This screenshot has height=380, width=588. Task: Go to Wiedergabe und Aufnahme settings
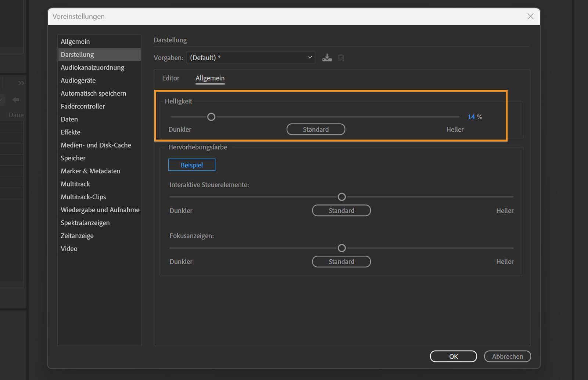(x=100, y=210)
